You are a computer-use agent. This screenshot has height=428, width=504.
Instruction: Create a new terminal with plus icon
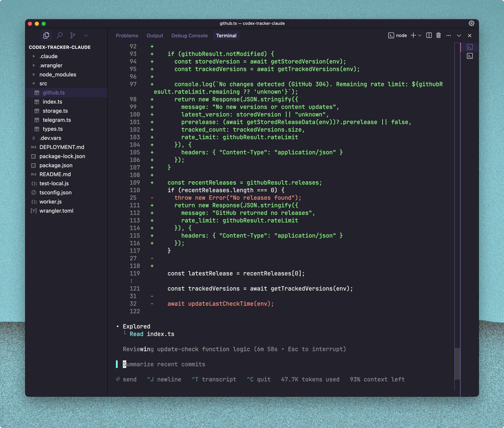(413, 36)
